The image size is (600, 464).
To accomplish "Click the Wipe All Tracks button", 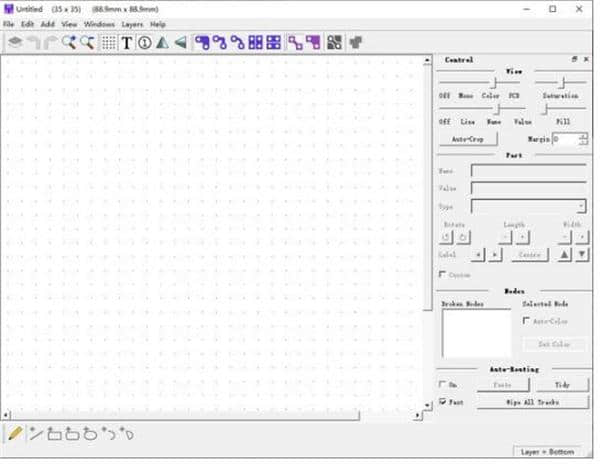I will [532, 402].
